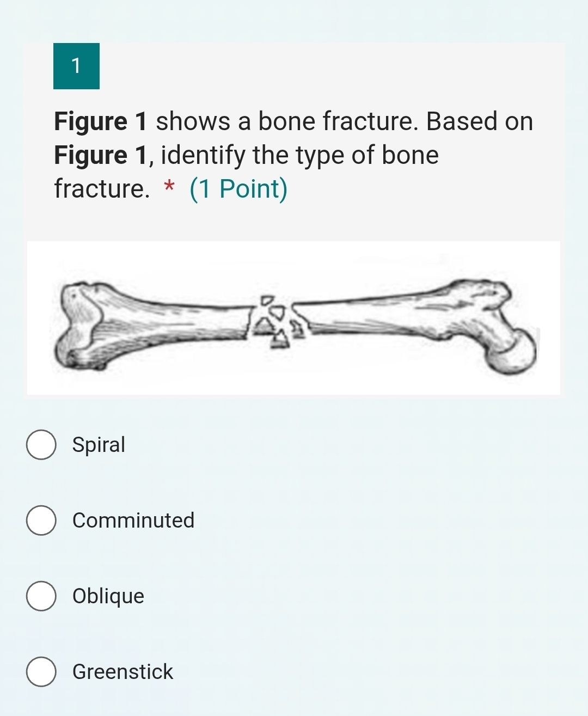
Task: Click the word "fracture." before the asterisk
Action: pyautogui.click(x=101, y=189)
